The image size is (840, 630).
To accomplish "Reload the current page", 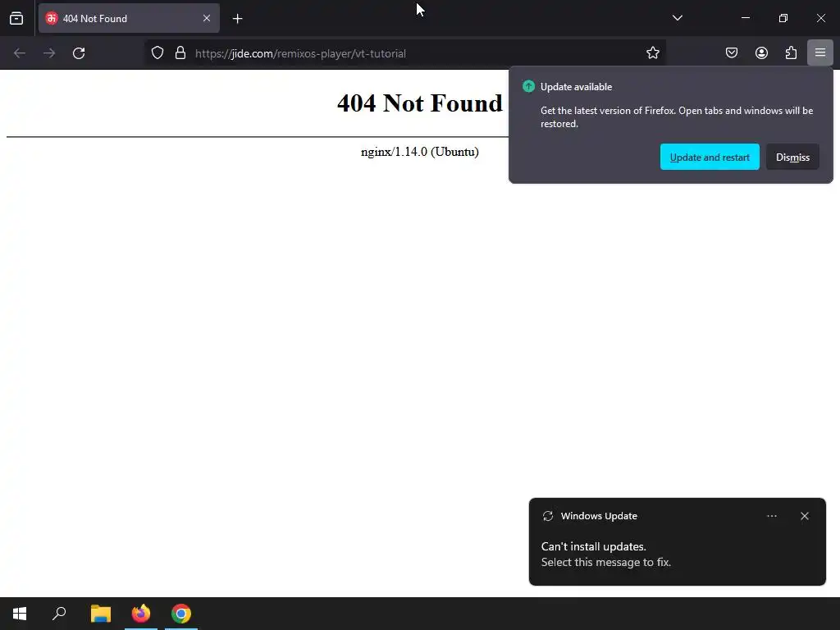I will pyautogui.click(x=79, y=53).
